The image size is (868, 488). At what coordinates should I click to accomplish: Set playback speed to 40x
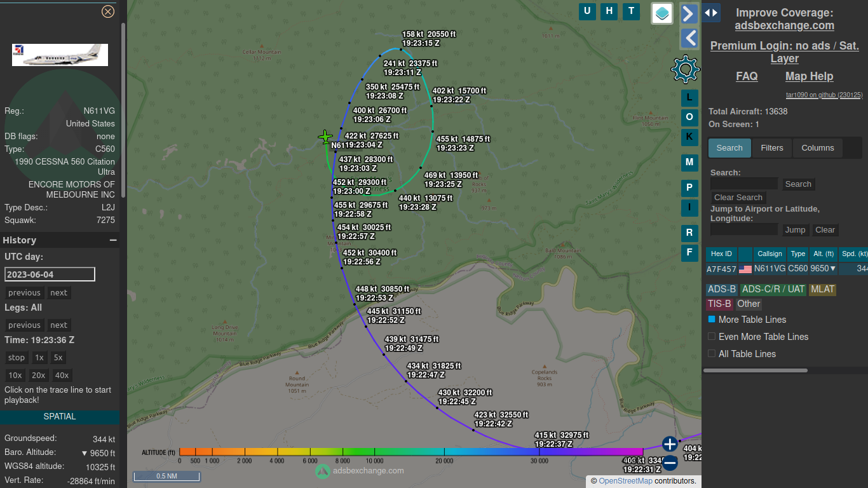click(62, 376)
